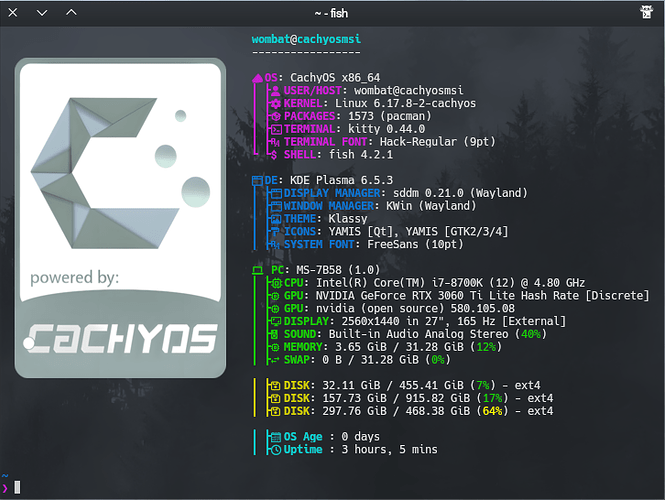Screen dimensions: 665x500
Task: Click the calendar icon beside OS Age
Action: [x=276, y=437]
